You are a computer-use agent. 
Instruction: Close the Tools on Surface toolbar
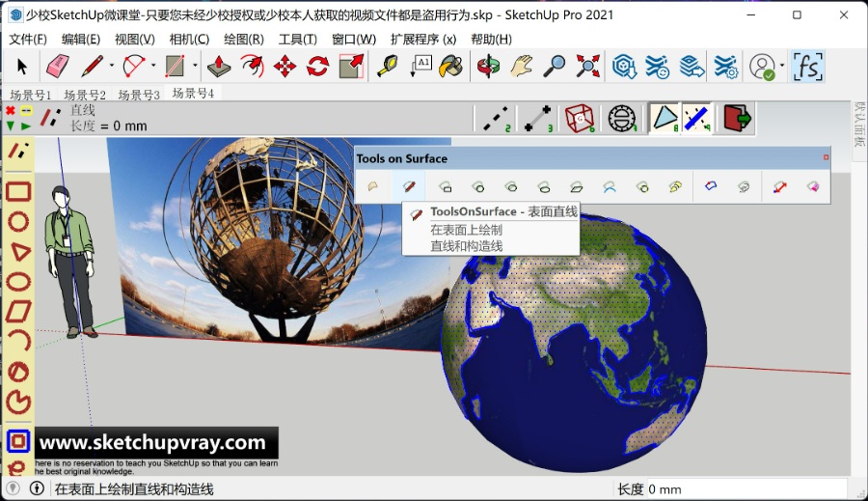826,157
